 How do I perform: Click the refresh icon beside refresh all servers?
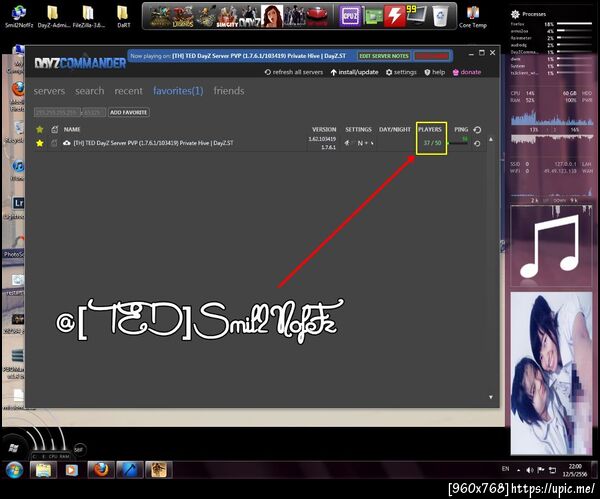coord(267,72)
